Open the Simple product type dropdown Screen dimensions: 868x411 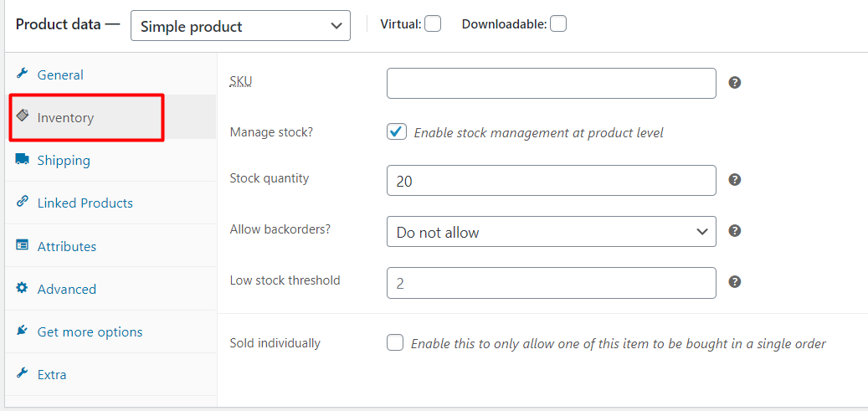241,26
